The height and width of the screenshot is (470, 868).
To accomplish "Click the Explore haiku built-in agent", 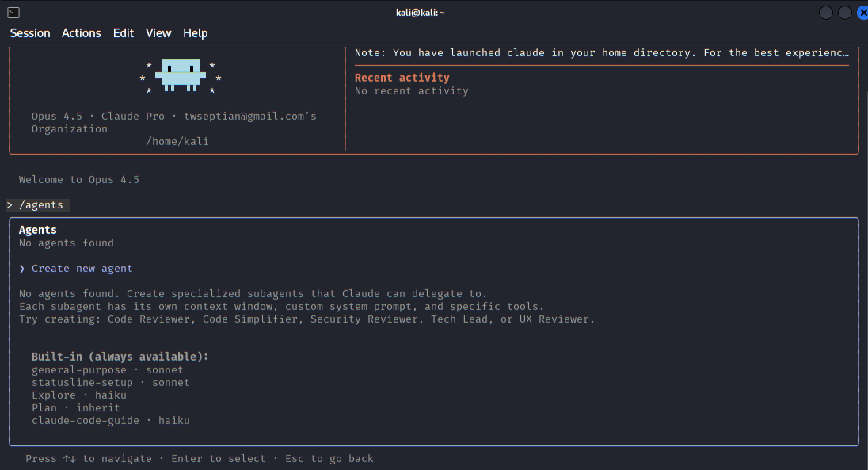I will (x=79, y=395).
